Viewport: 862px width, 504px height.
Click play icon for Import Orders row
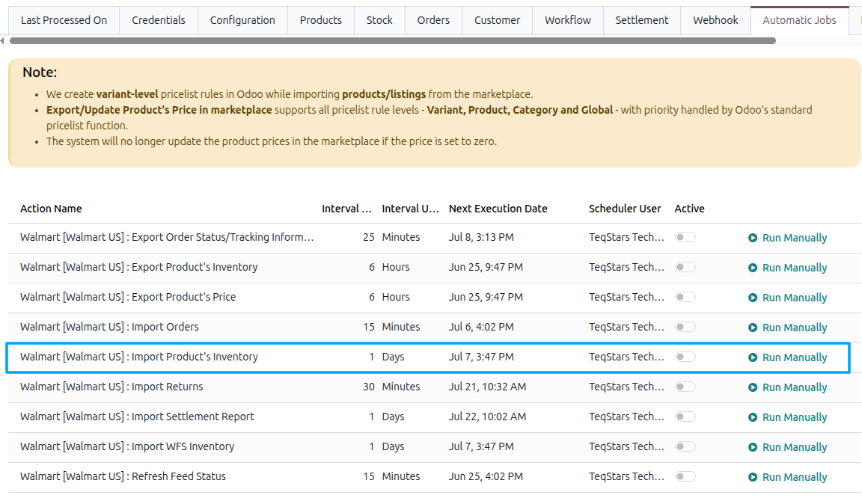[x=753, y=328]
